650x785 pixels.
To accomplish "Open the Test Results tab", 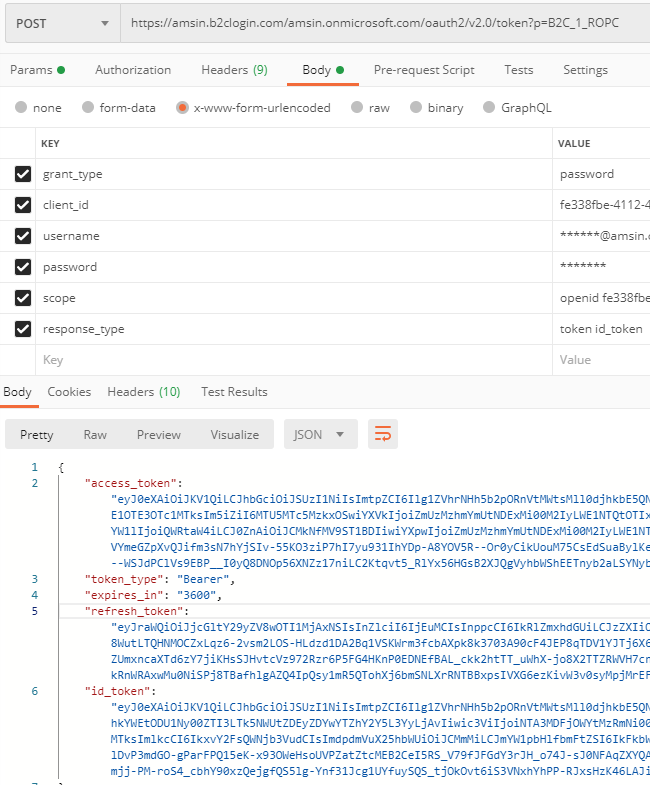I will pyautogui.click(x=234, y=391).
